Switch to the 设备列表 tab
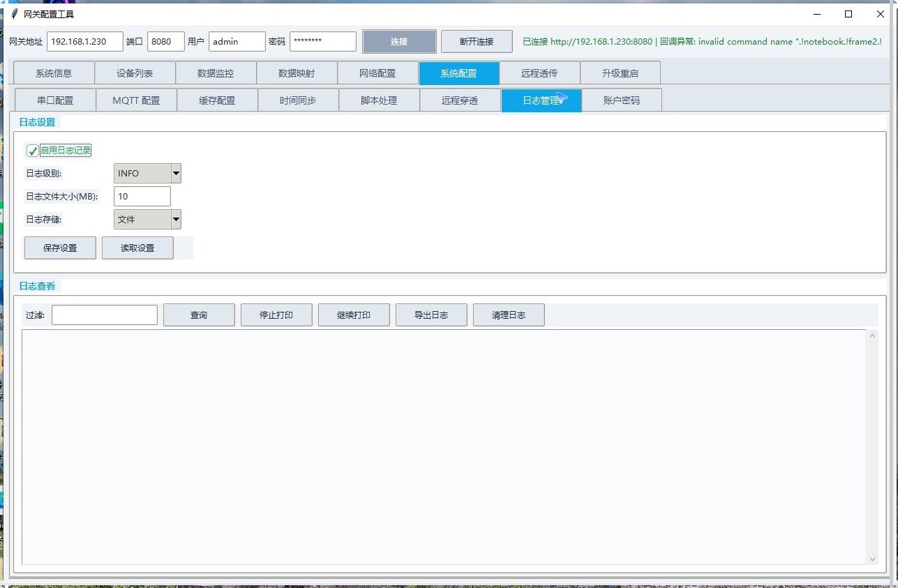 pyautogui.click(x=135, y=73)
